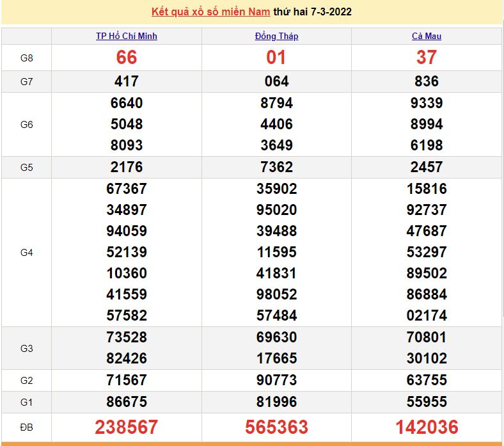Select G6 number 6640
The image size is (504, 446).
127,103
